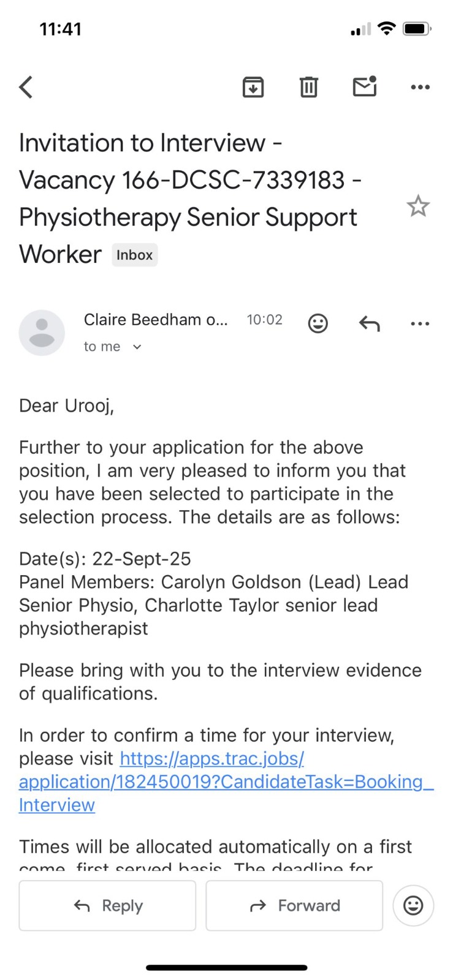
Task: Mark email as unread with envelope icon
Action: 365,87
